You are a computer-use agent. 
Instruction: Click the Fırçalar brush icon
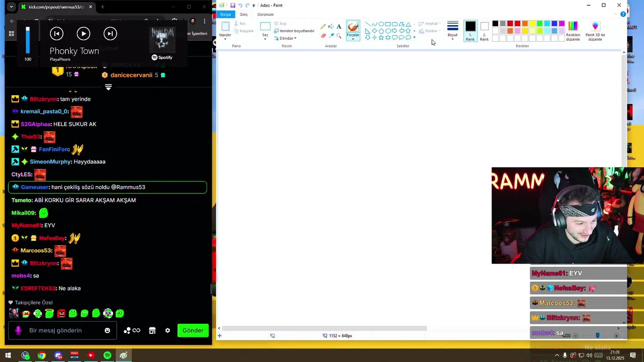pyautogui.click(x=353, y=27)
